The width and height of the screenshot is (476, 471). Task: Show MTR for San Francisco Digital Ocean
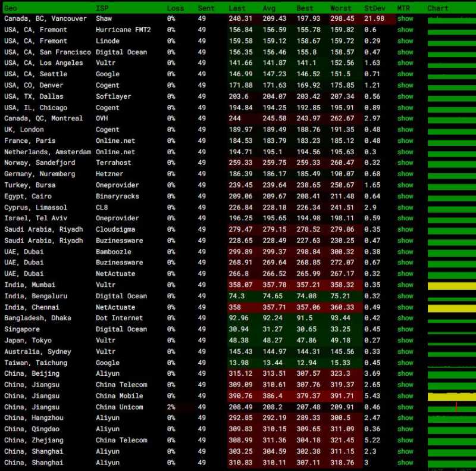tap(405, 52)
